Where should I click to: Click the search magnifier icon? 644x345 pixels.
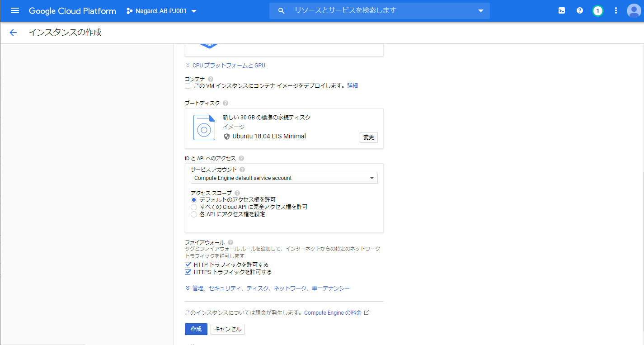[x=281, y=11]
